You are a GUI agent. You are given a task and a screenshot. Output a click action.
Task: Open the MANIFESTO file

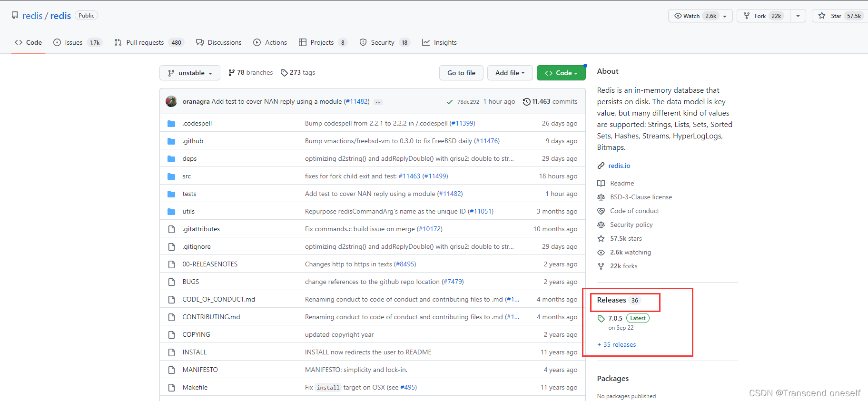pos(200,370)
